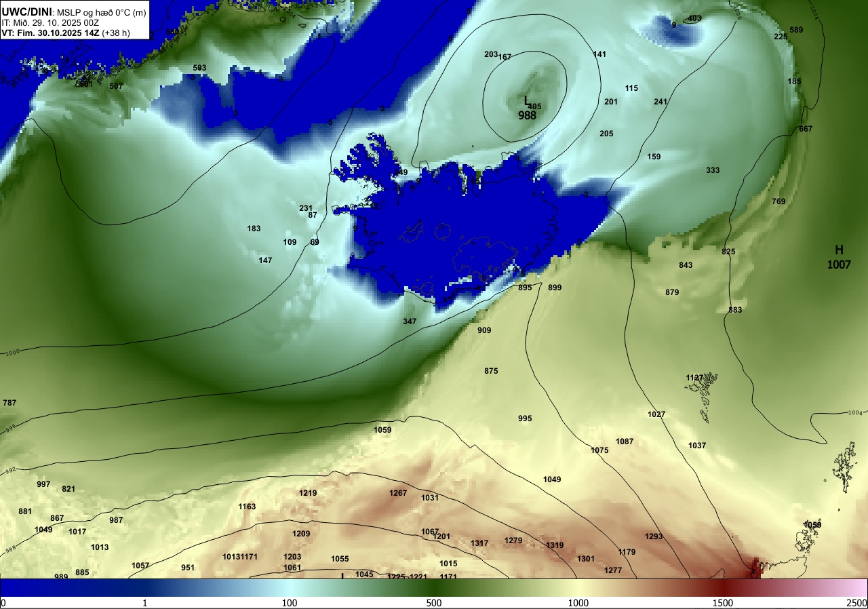This screenshot has width=868, height=609.
Task: Click the low pressure value 988
Action: [x=527, y=116]
